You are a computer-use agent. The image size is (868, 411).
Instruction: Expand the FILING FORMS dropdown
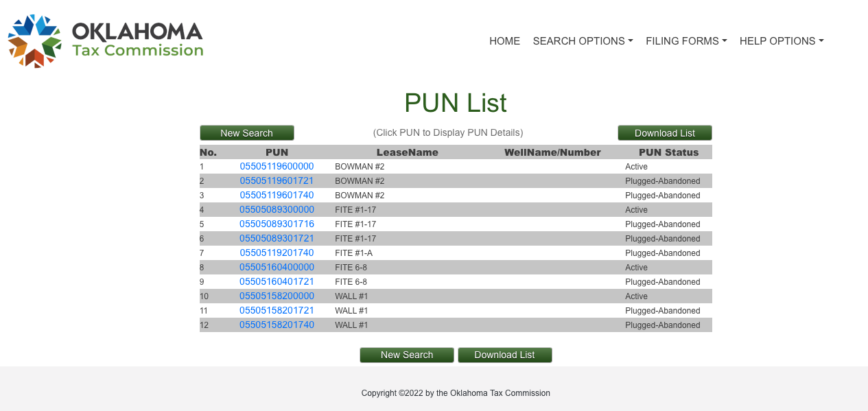686,41
